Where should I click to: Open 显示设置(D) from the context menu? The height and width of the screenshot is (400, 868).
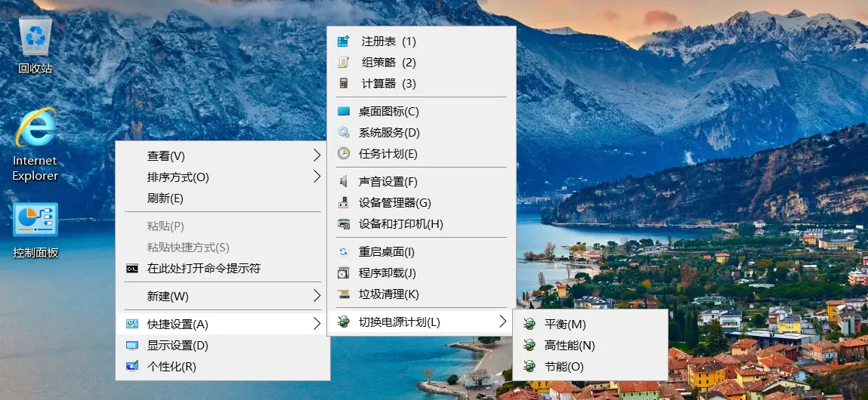223,345
